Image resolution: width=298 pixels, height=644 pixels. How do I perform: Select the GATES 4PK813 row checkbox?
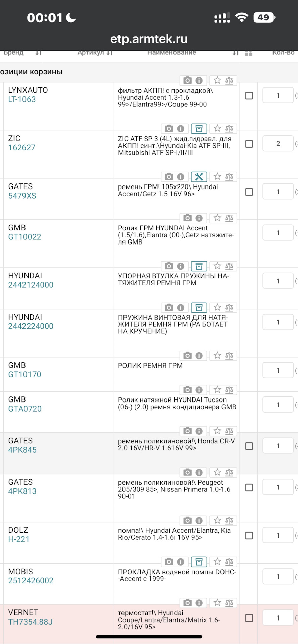(x=249, y=487)
